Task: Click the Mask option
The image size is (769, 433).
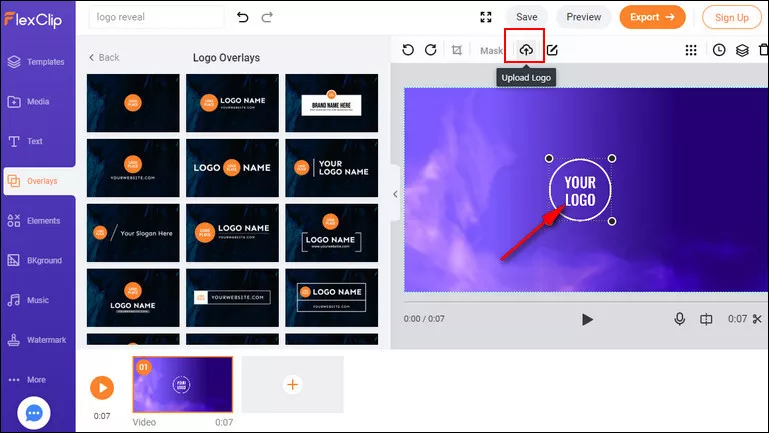Action: (x=491, y=51)
